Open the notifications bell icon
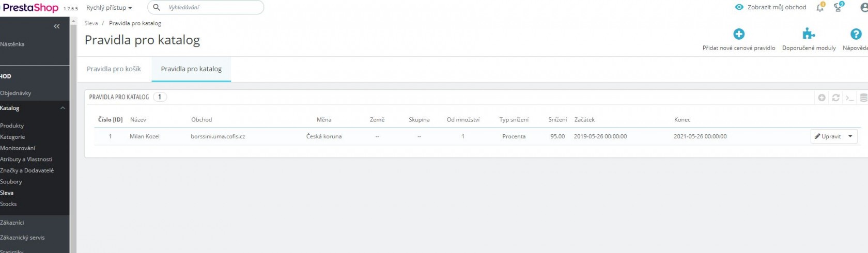868x253 pixels. coord(820,7)
